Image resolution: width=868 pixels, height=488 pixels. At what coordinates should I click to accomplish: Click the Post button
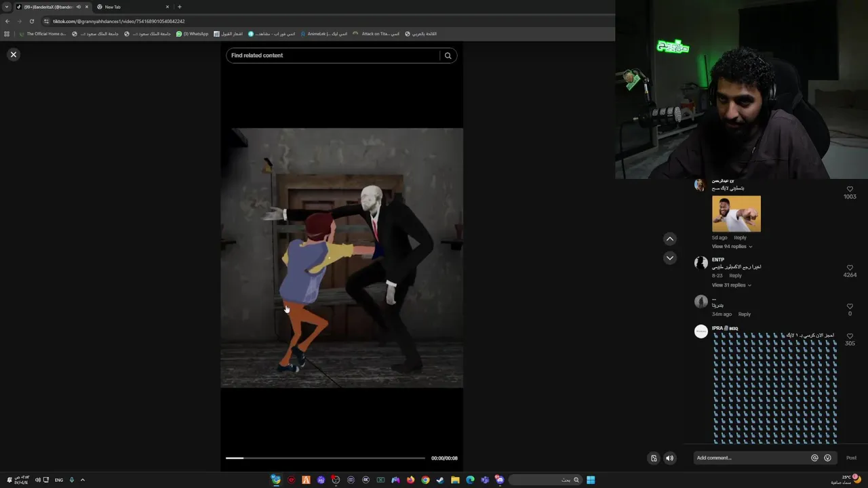click(x=851, y=458)
